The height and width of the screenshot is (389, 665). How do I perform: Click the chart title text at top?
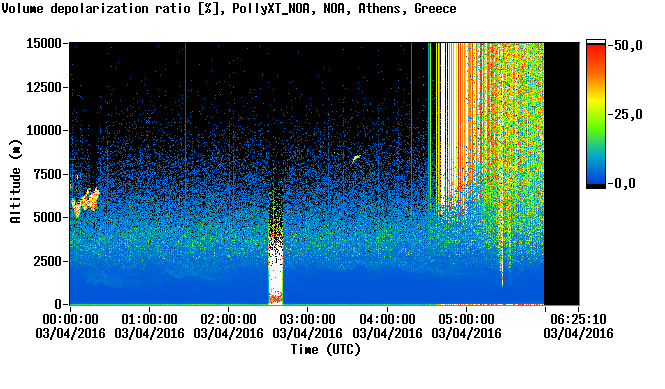click(x=229, y=8)
